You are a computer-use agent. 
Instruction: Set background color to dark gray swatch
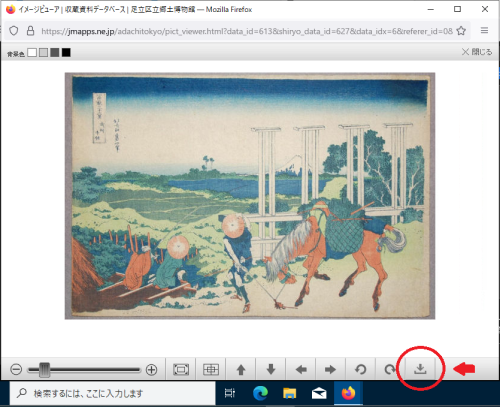(x=55, y=52)
